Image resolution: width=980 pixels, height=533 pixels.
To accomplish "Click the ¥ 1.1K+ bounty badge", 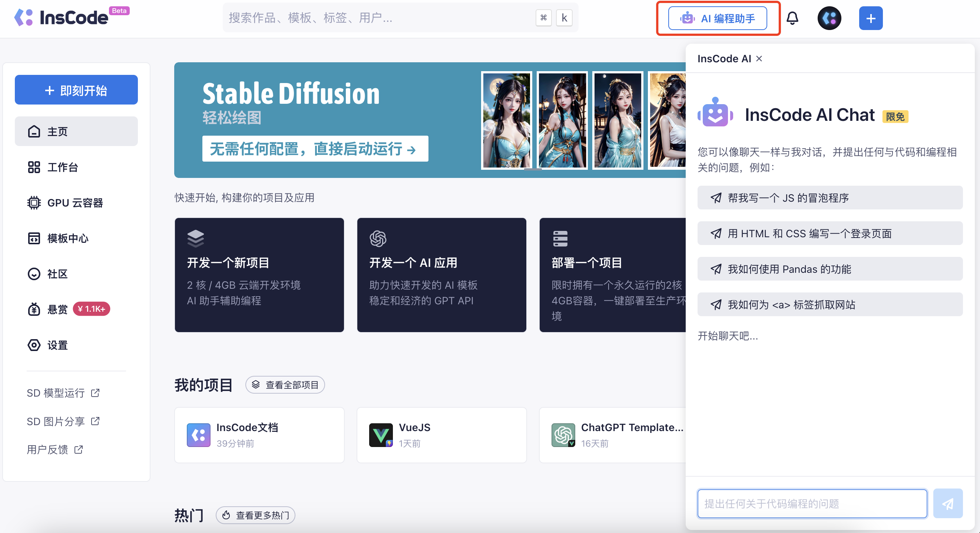I will tap(91, 309).
